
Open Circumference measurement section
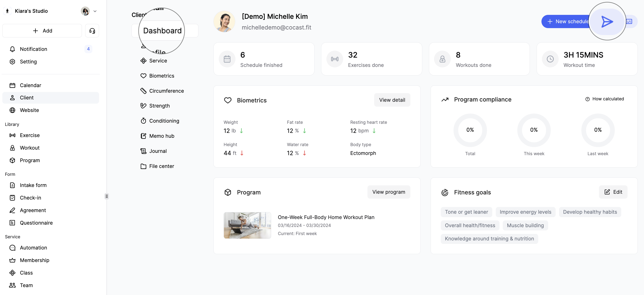click(166, 91)
